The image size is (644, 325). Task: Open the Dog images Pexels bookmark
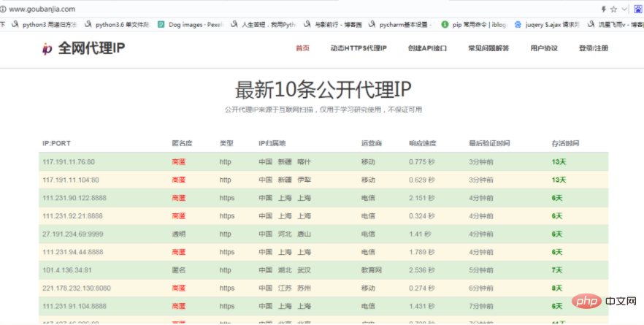click(x=193, y=24)
